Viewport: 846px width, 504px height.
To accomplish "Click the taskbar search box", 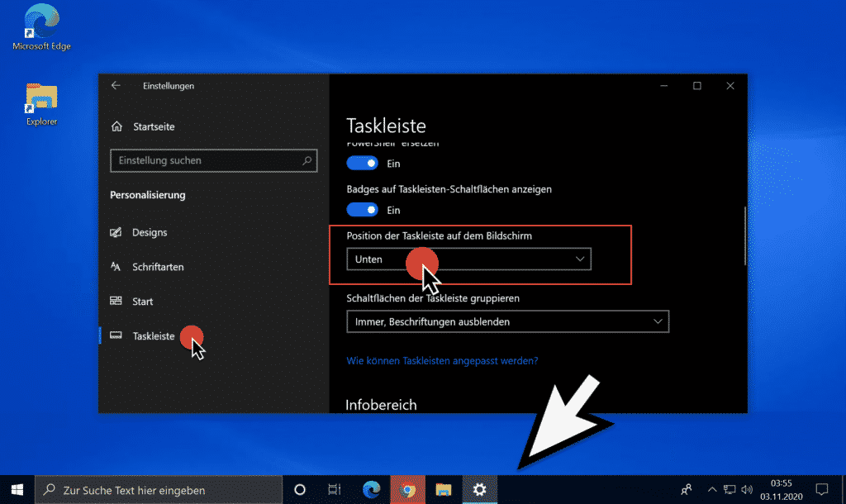I will pyautogui.click(x=159, y=490).
